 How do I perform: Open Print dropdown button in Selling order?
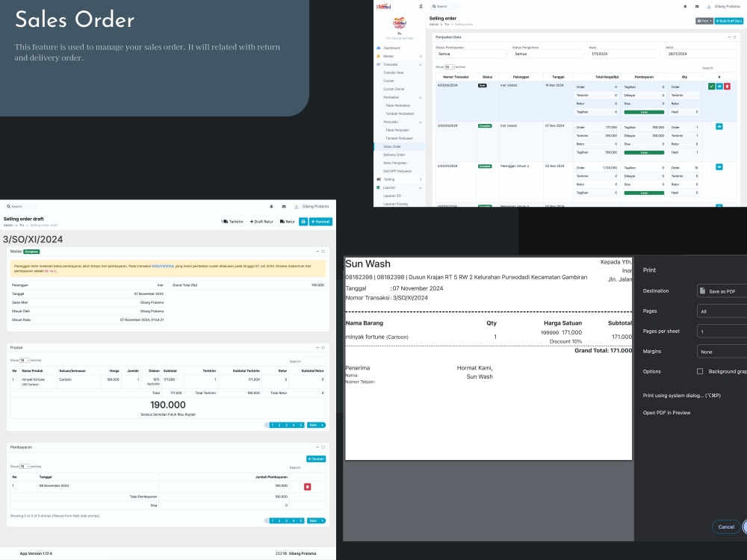pos(704,21)
